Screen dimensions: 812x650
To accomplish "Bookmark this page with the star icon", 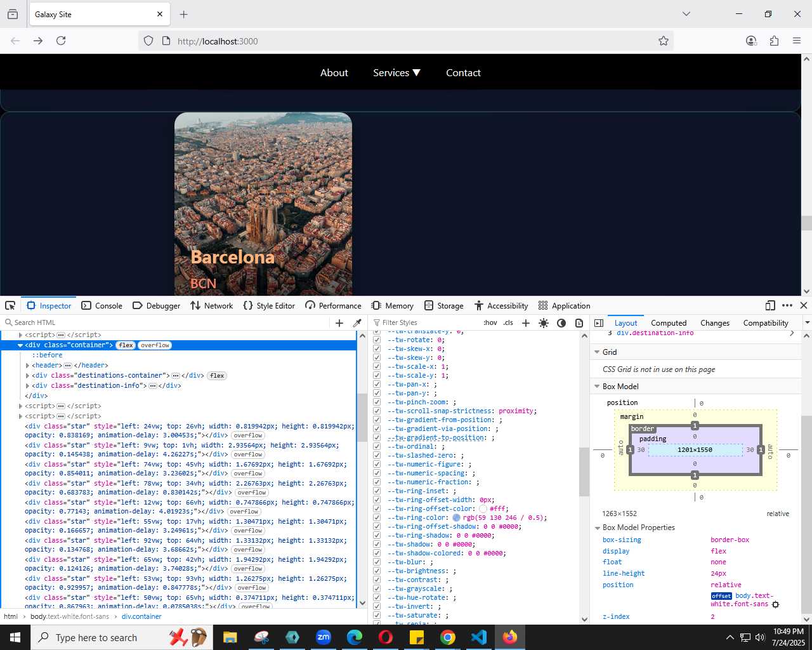I will click(x=664, y=41).
